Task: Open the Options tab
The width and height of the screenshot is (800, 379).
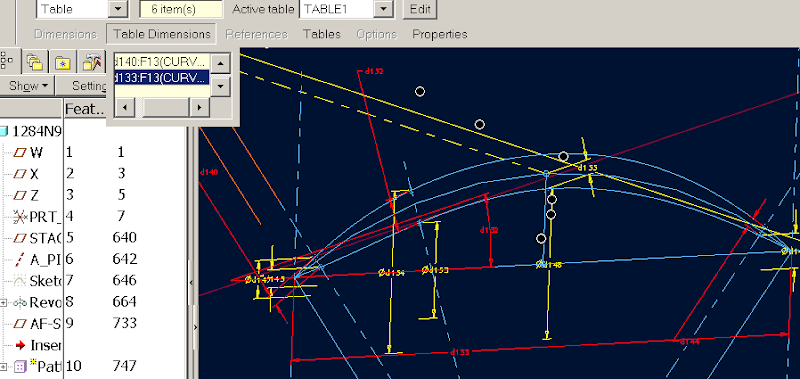Action: click(x=377, y=34)
